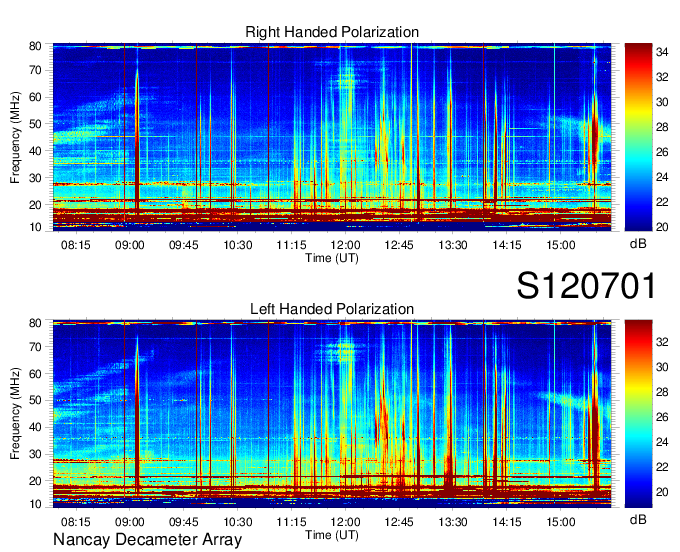Click the 20 MHz tick on Left Handed plot
This screenshot has height=552, width=680.
35,481
